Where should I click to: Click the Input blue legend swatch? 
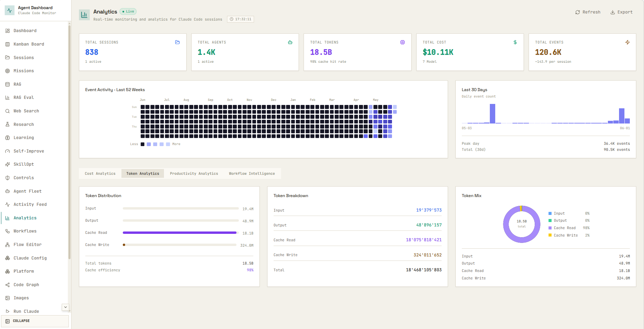click(x=550, y=213)
